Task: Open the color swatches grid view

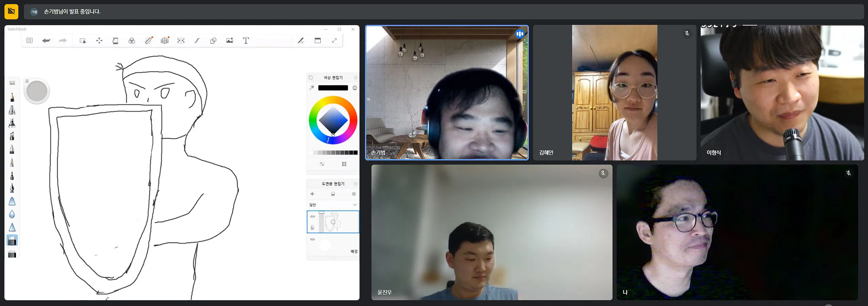Action: coord(344,164)
